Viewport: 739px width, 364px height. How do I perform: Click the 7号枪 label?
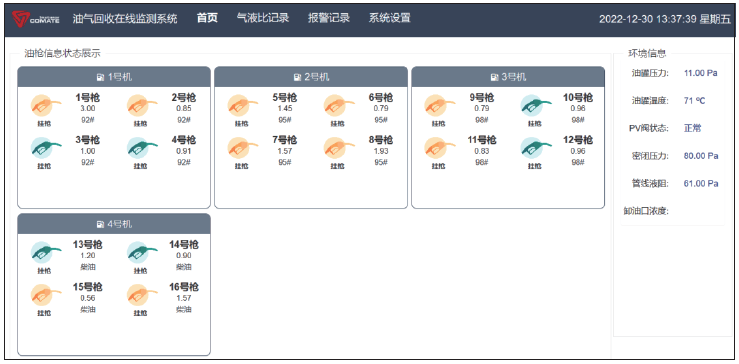[285, 140]
